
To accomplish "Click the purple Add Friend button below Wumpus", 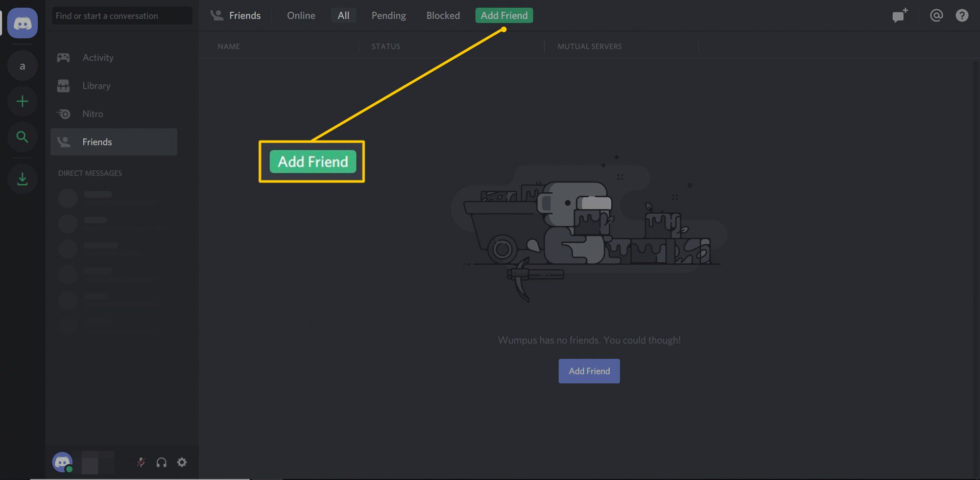I will (x=589, y=371).
